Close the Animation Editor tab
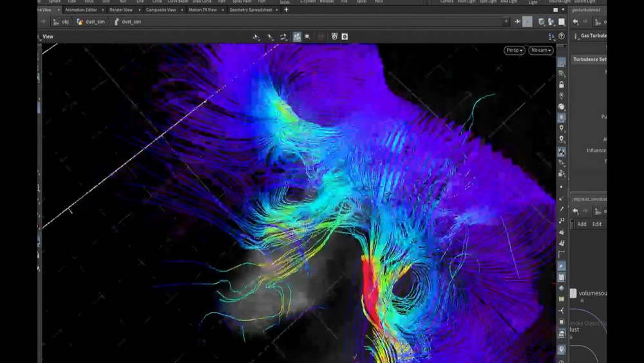This screenshot has height=363, width=644. click(103, 10)
